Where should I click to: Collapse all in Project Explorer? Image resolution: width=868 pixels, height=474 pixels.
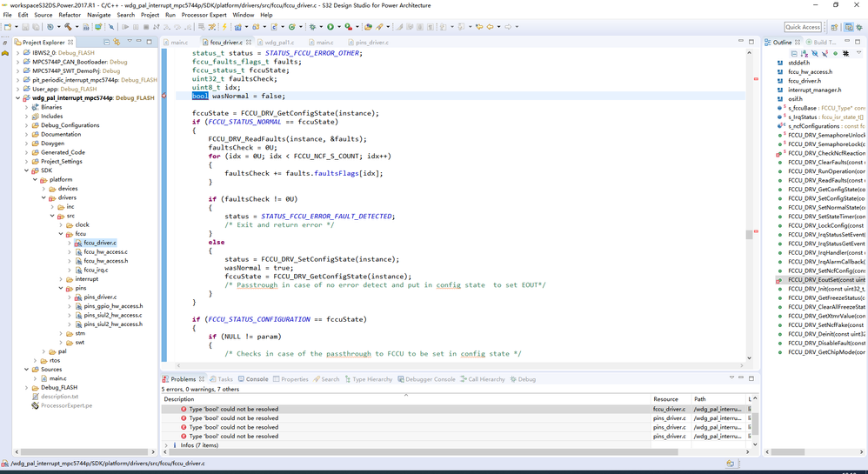pyautogui.click(x=107, y=42)
